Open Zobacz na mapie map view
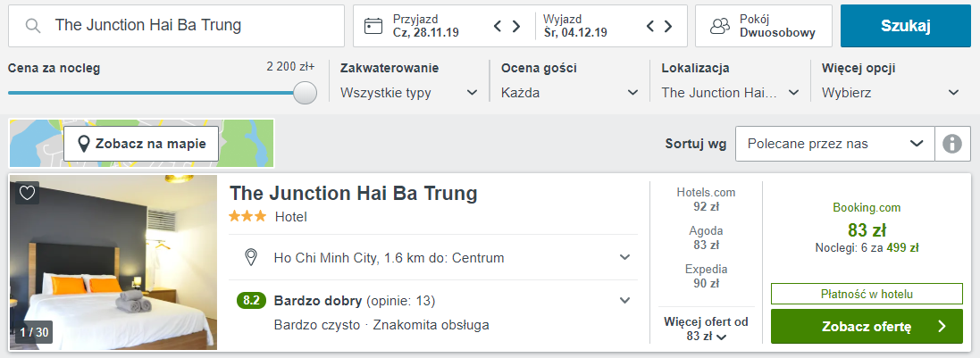The image size is (980, 358). [x=141, y=144]
